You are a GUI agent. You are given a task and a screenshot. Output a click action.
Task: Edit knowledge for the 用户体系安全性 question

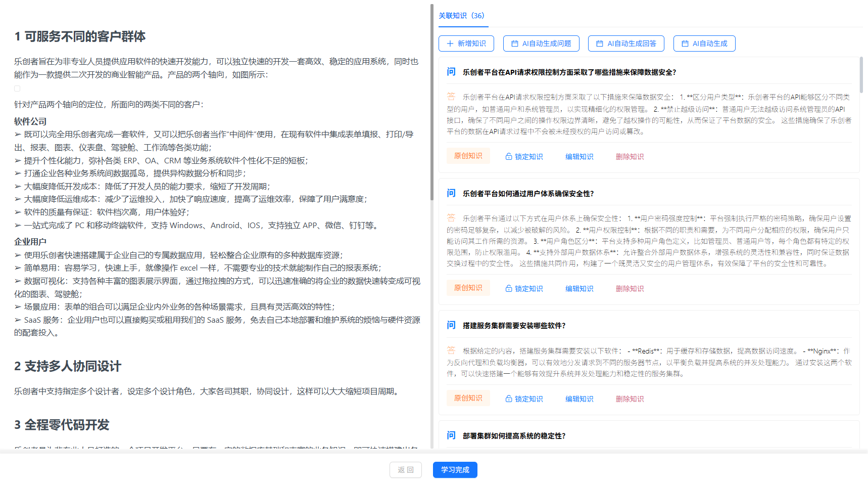tap(579, 289)
